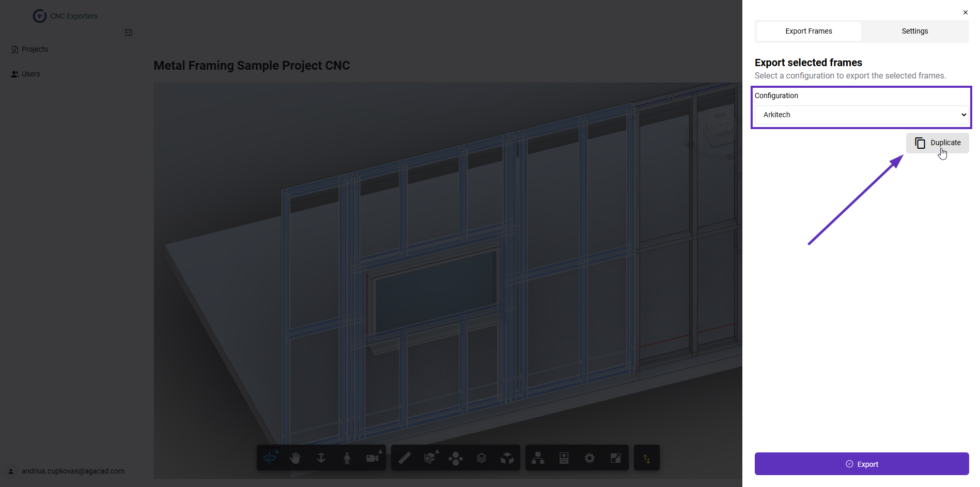Open the Layers manager icon
This screenshot has height=487, width=980.
point(481,458)
